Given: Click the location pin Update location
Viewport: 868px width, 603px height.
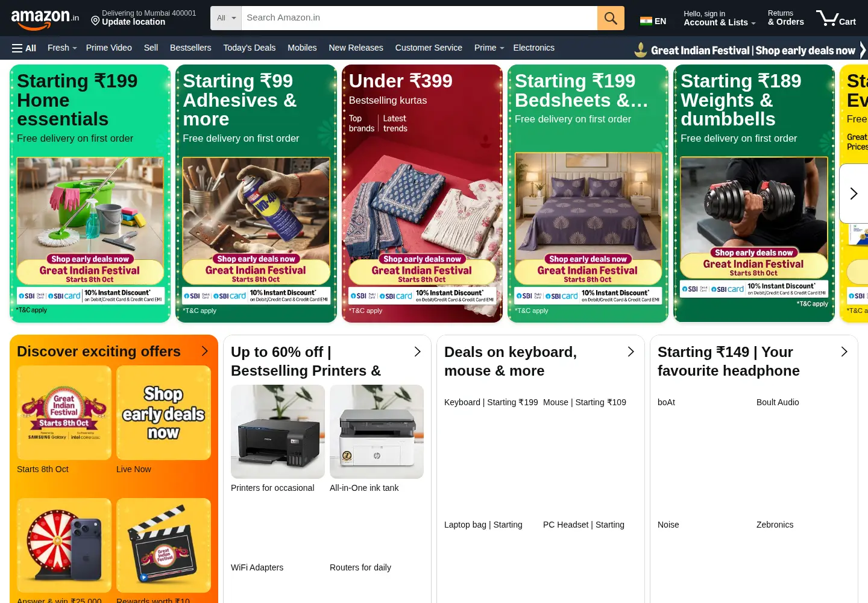Looking at the screenshot, I should click(143, 17).
